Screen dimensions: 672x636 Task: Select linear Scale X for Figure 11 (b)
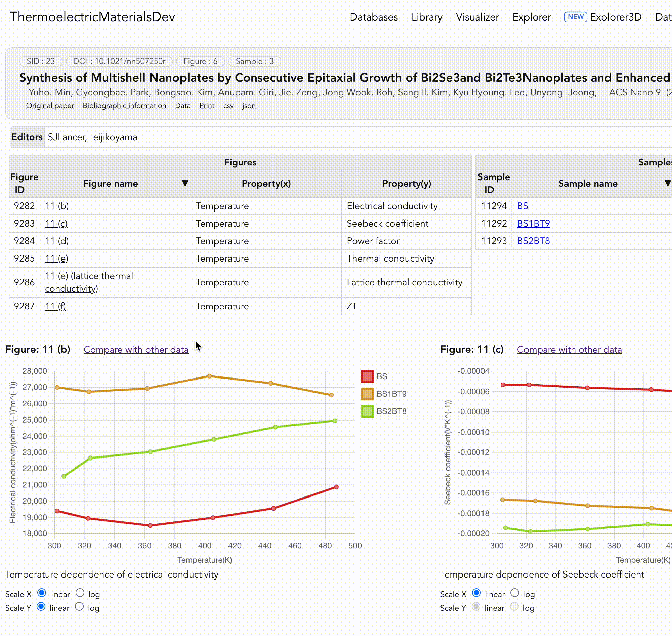[42, 593]
